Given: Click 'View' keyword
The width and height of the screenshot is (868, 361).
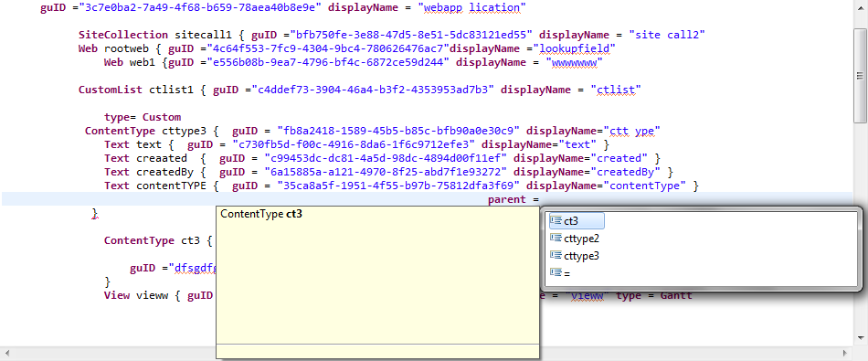Looking at the screenshot, I should pyautogui.click(x=117, y=295).
